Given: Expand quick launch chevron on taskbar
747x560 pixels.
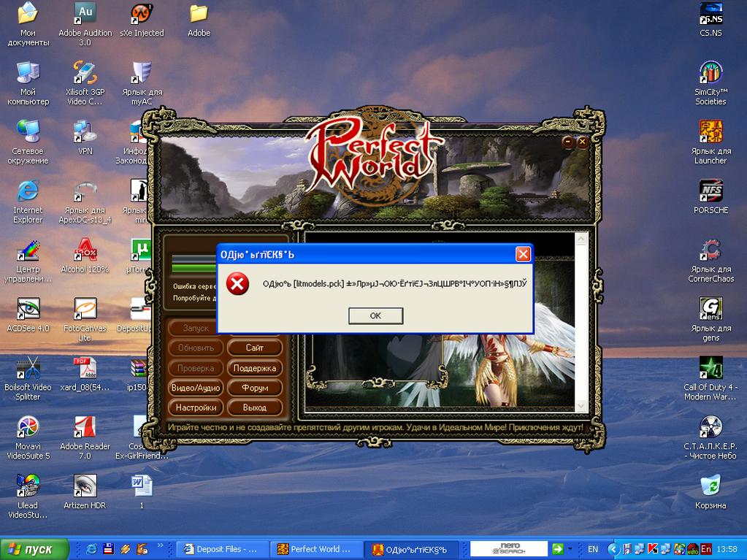Looking at the screenshot, I should point(160,545).
